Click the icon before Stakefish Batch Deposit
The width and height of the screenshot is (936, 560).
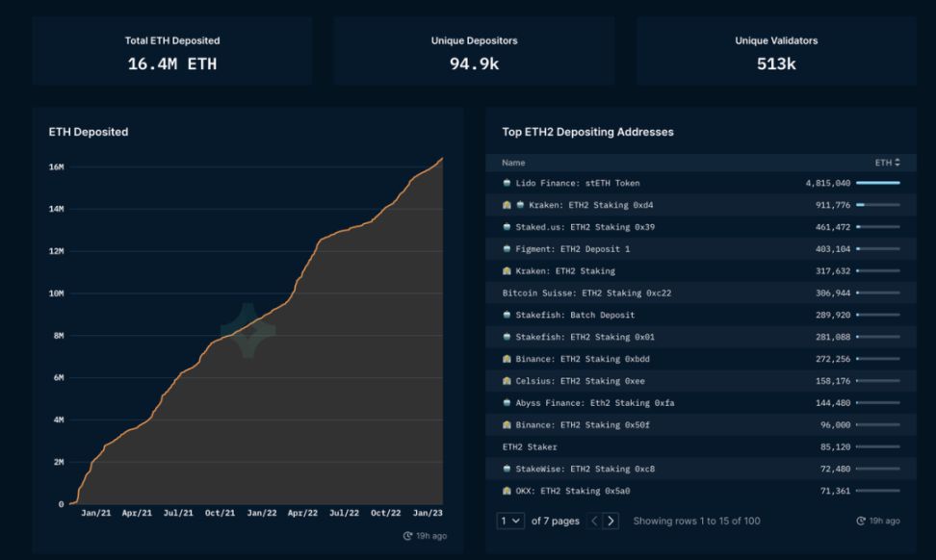point(507,315)
